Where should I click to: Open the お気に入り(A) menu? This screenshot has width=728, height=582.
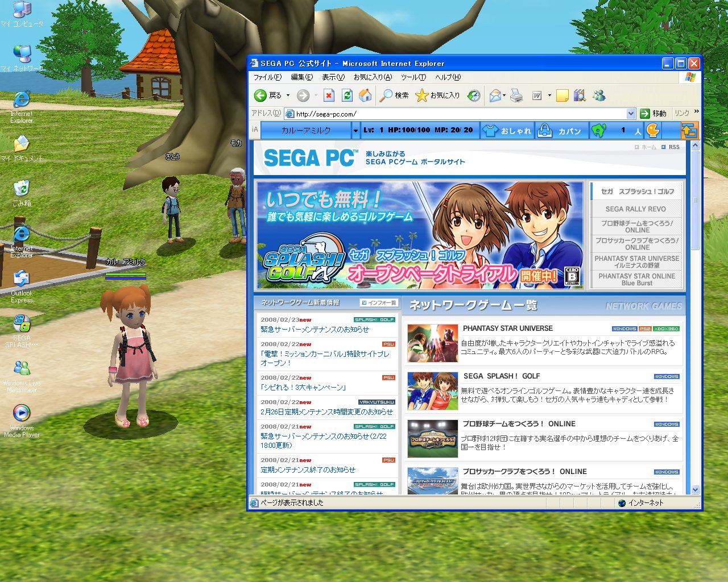tap(373, 77)
